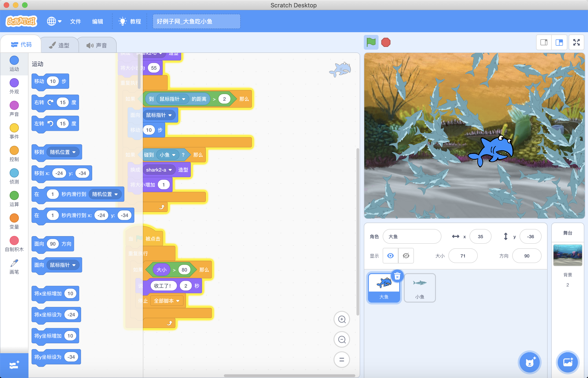Open 随机位置 dropdown in 移到 block
The width and height of the screenshot is (588, 378).
(x=63, y=152)
